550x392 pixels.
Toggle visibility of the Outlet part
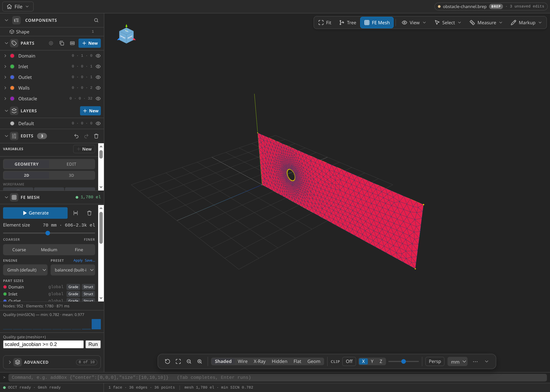tap(98, 77)
